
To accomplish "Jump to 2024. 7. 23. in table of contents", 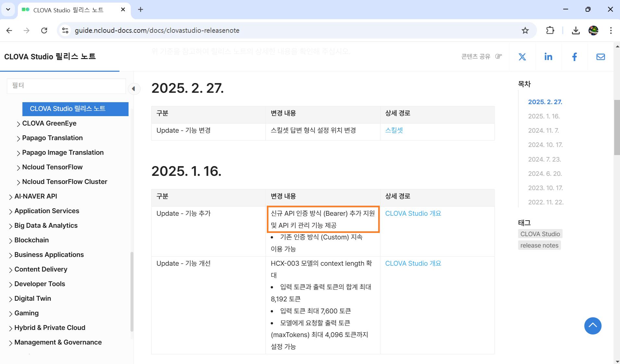I will tap(544, 159).
